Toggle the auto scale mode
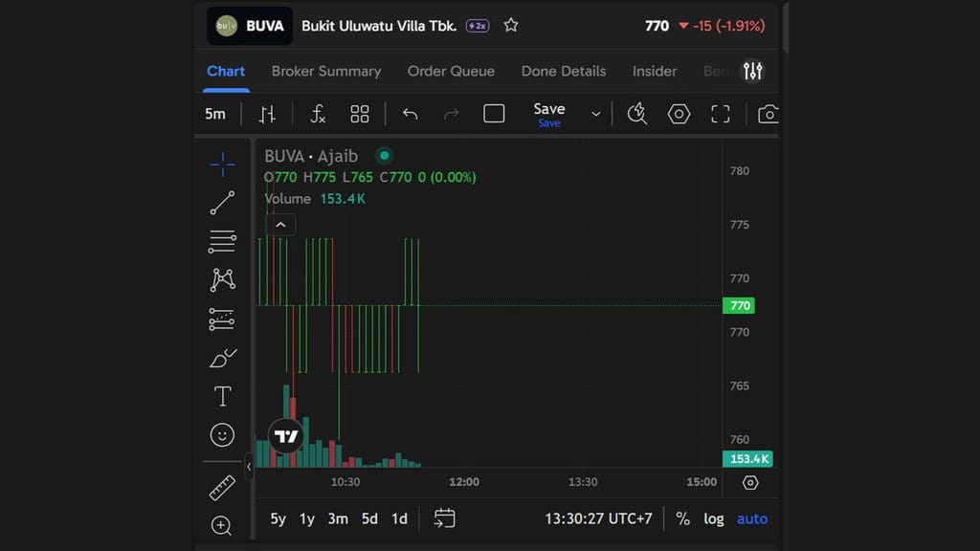Image resolution: width=980 pixels, height=551 pixels. click(x=752, y=518)
